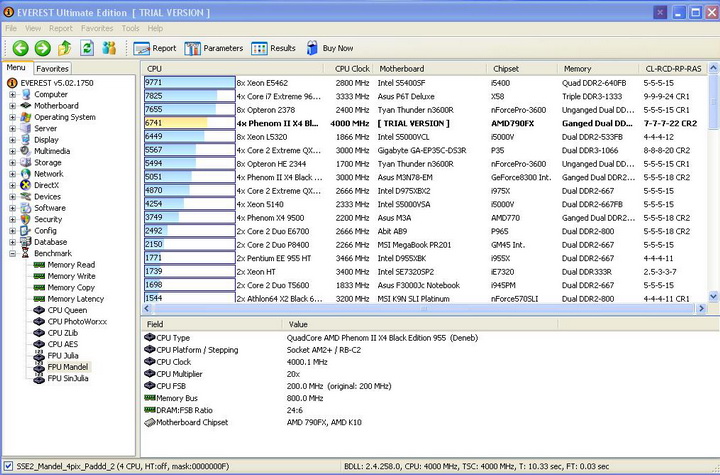This screenshot has height=475, width=720.
Task: Sort by the Motherboard column header
Action: tap(430, 69)
